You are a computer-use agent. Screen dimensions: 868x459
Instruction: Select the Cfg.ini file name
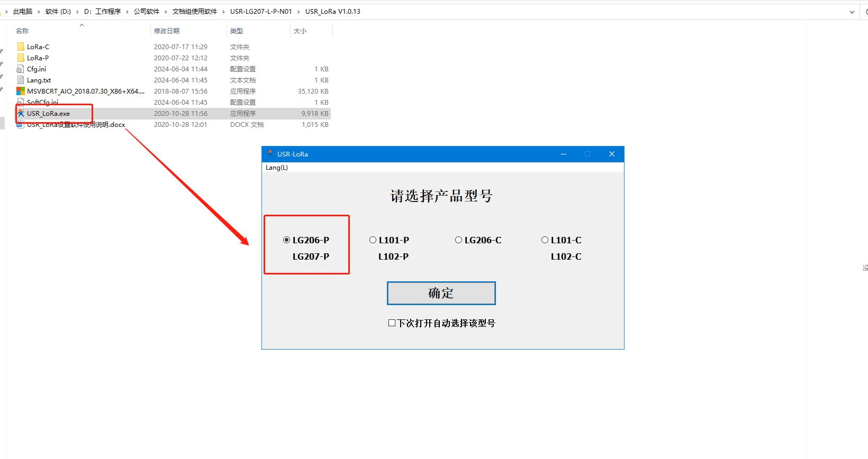click(x=37, y=69)
